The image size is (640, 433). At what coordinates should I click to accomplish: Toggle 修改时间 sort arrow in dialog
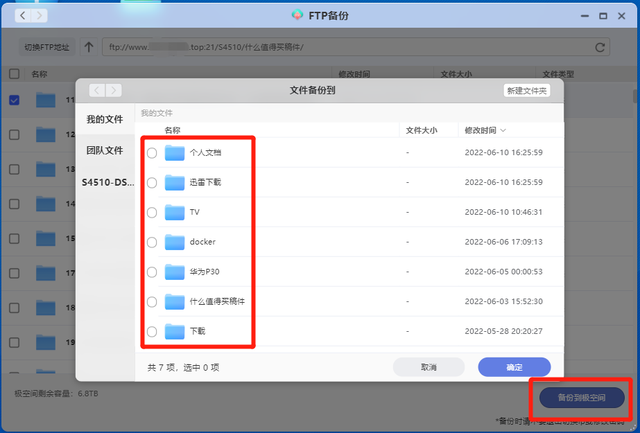(x=503, y=131)
